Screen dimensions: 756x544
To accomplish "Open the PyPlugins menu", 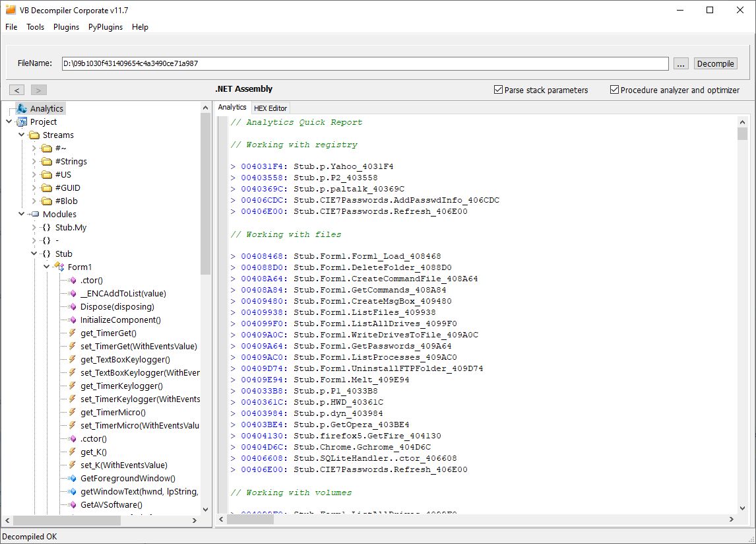I will click(x=105, y=27).
